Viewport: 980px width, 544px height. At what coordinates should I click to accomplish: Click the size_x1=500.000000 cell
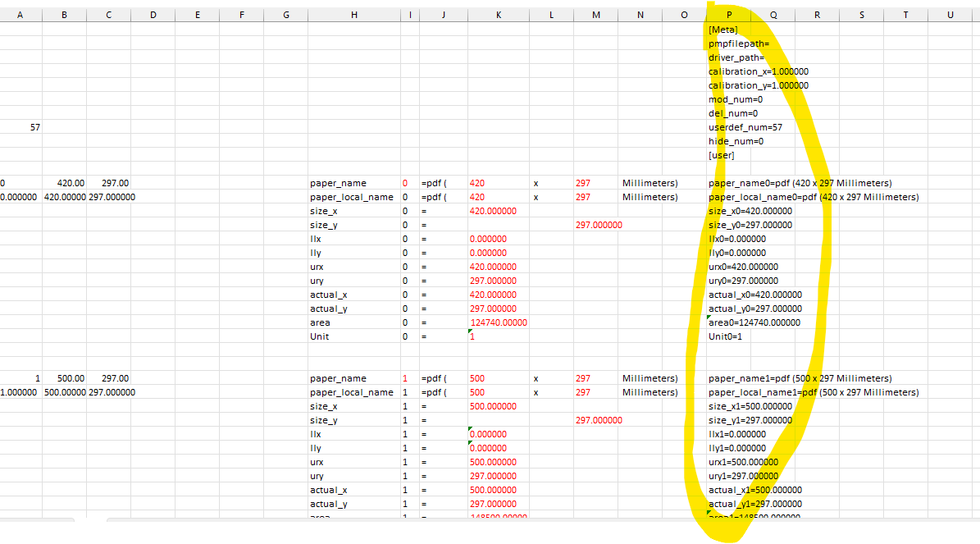(750, 406)
